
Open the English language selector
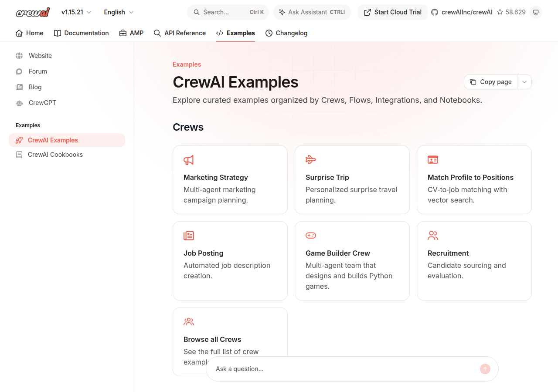(x=119, y=12)
